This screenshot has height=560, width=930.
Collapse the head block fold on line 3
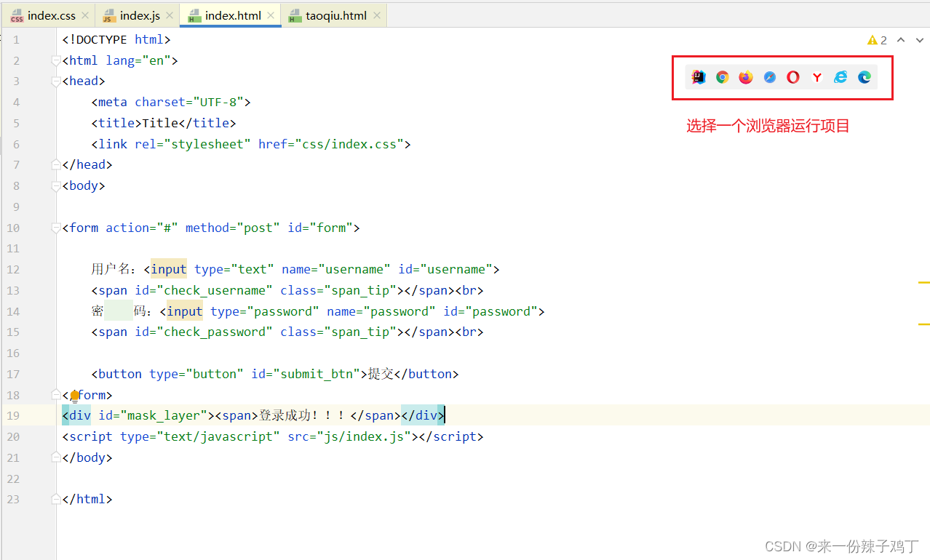click(x=56, y=81)
